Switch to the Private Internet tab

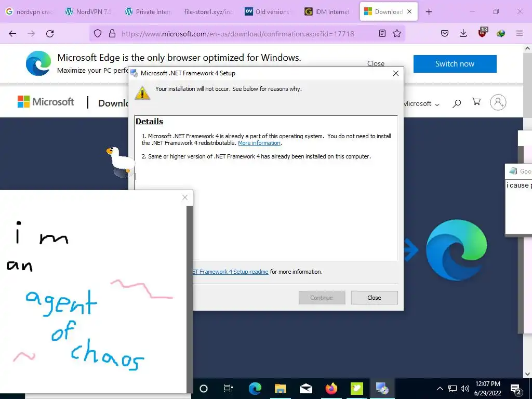[149, 12]
